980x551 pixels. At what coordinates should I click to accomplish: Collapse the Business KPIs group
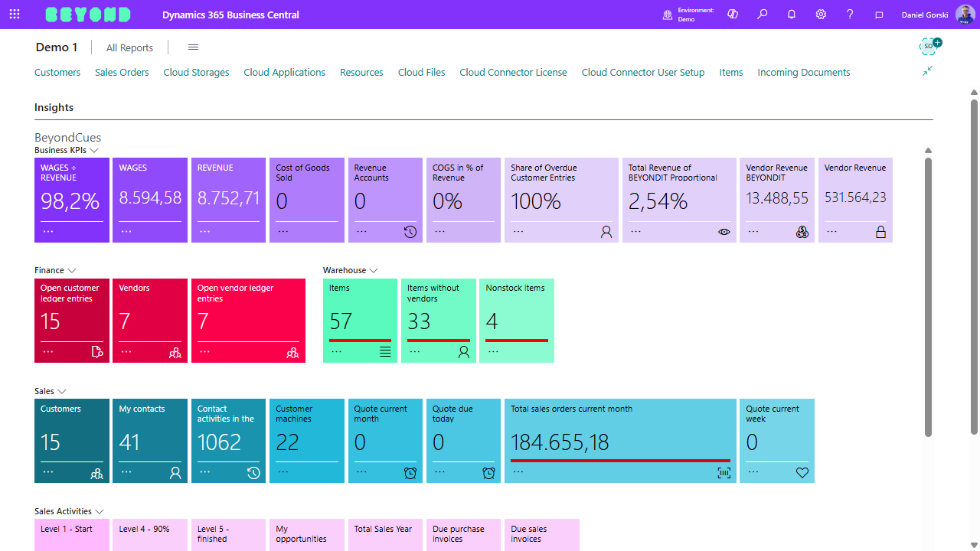(x=94, y=151)
